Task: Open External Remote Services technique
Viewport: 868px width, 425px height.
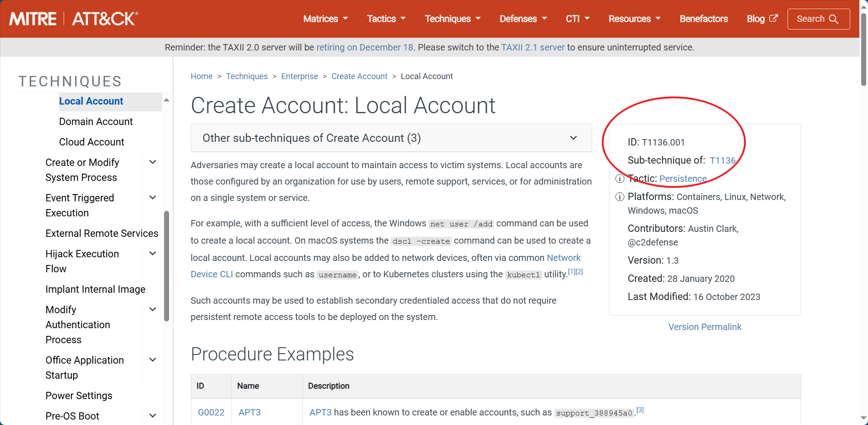Action: click(x=102, y=233)
